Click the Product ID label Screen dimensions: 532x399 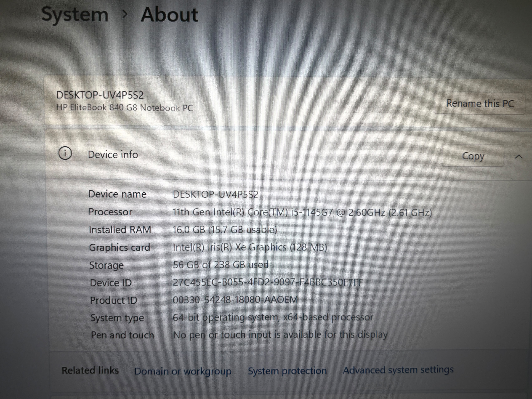click(x=114, y=300)
